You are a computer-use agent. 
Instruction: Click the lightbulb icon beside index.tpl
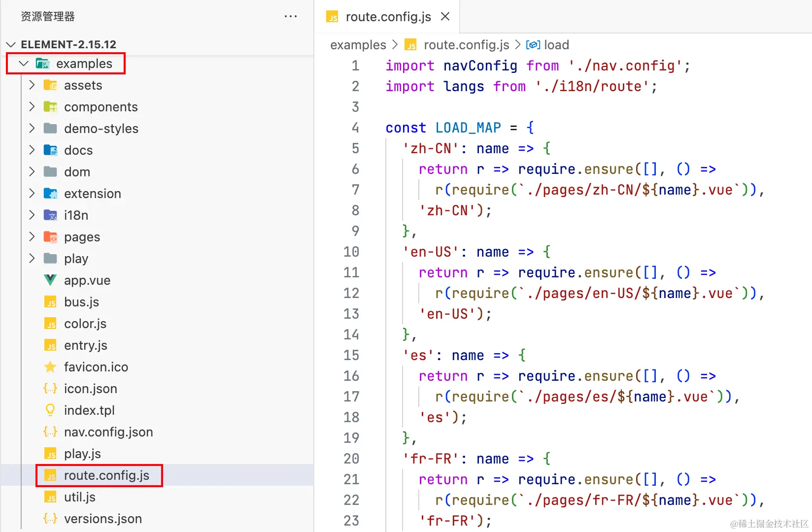point(50,410)
